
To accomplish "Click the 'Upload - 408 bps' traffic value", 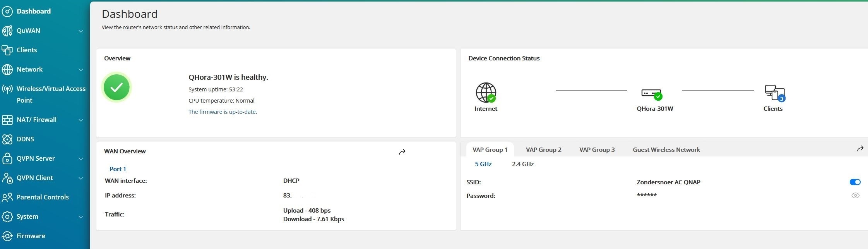I will (307, 210).
